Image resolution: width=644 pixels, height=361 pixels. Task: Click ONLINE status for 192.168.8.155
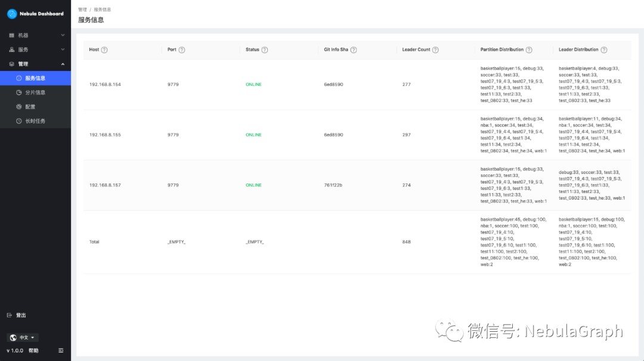[x=253, y=135]
